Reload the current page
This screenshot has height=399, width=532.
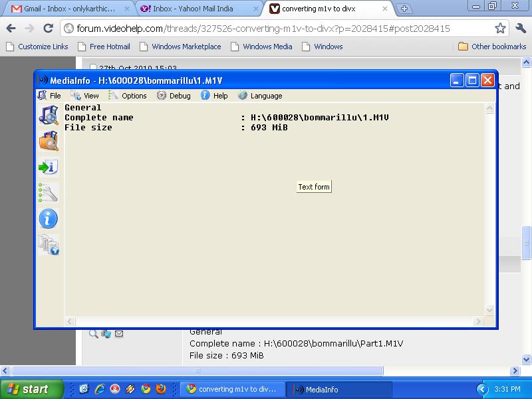click(x=49, y=28)
